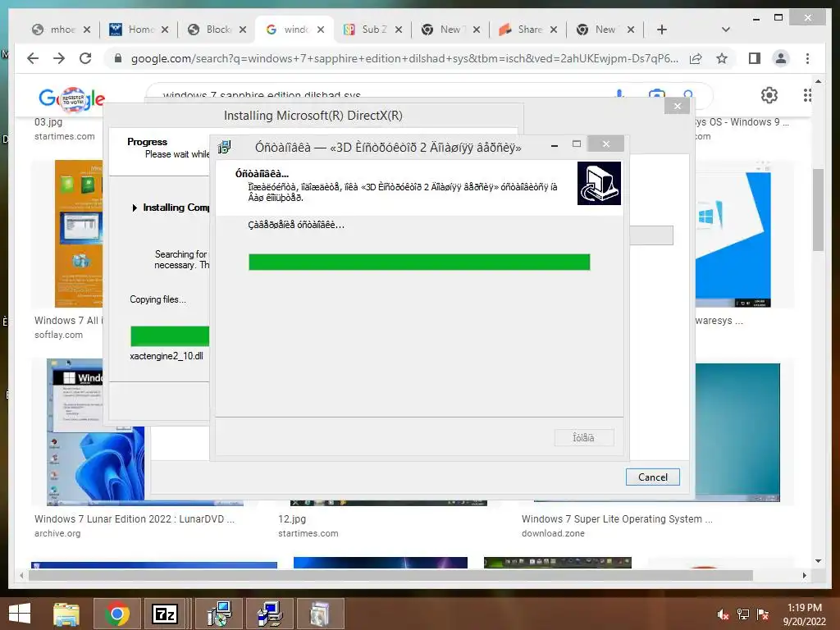Image resolution: width=840 pixels, height=630 pixels.
Task: Open Google apps grid icon
Action: 807,95
